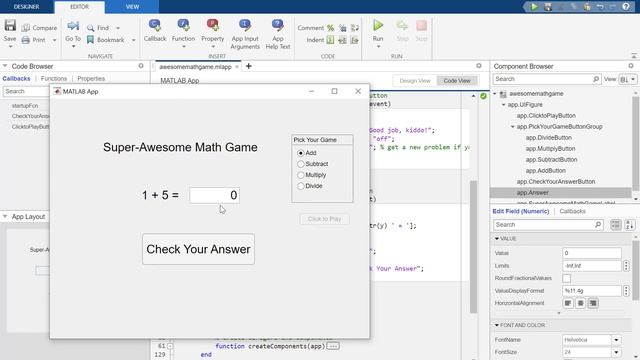This screenshot has height=360, width=640.
Task: Open ValueDisplayFormat three-dot options button
Action: (x=626, y=291)
